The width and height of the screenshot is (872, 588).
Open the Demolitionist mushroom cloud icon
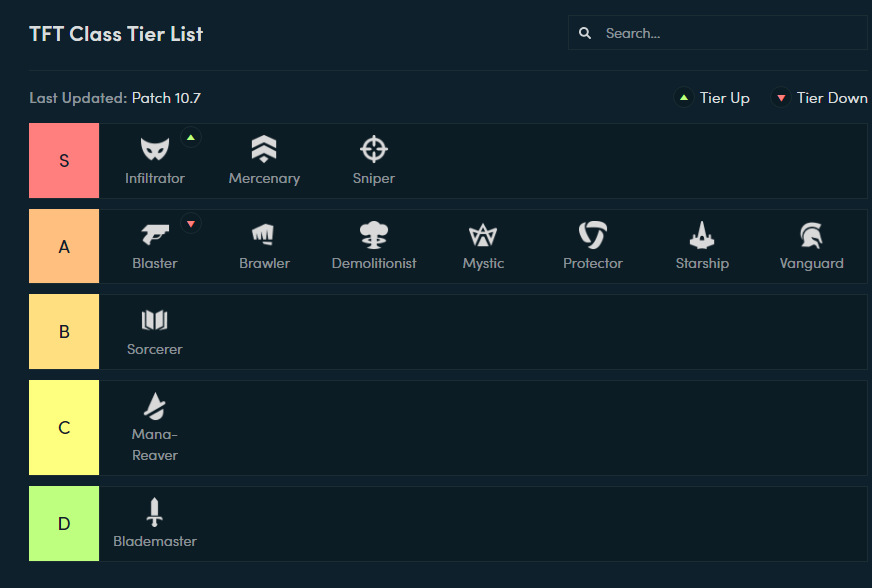pyautogui.click(x=374, y=235)
